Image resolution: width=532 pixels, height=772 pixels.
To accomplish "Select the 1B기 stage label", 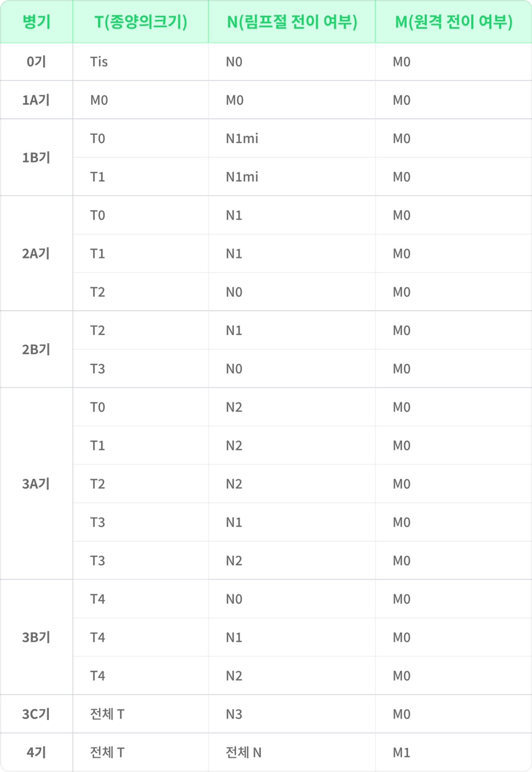I will (36, 157).
